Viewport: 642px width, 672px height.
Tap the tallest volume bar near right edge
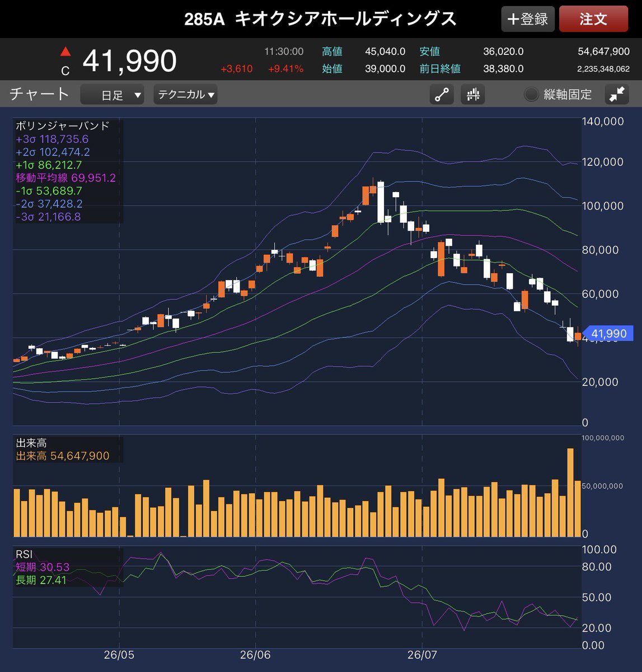click(x=570, y=493)
